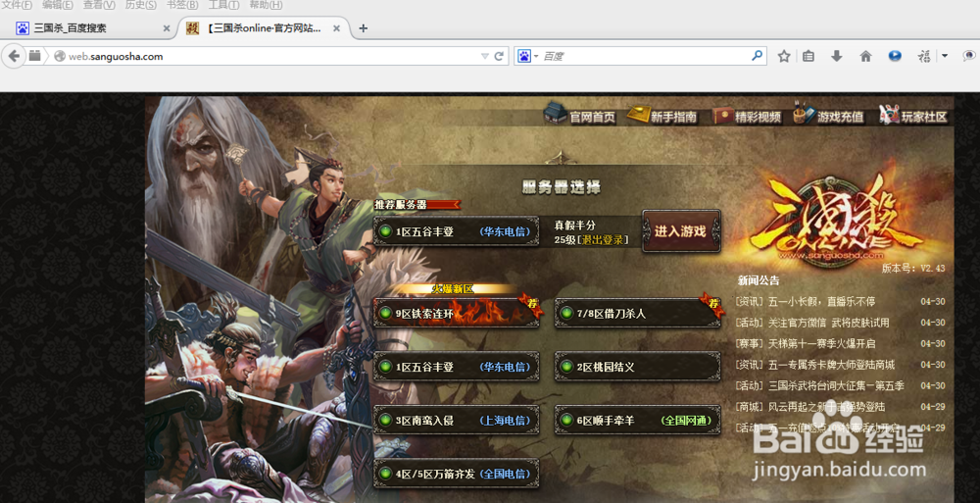980x503 pixels.
Task: Select the 9区铁索连环 server
Action: click(x=457, y=313)
